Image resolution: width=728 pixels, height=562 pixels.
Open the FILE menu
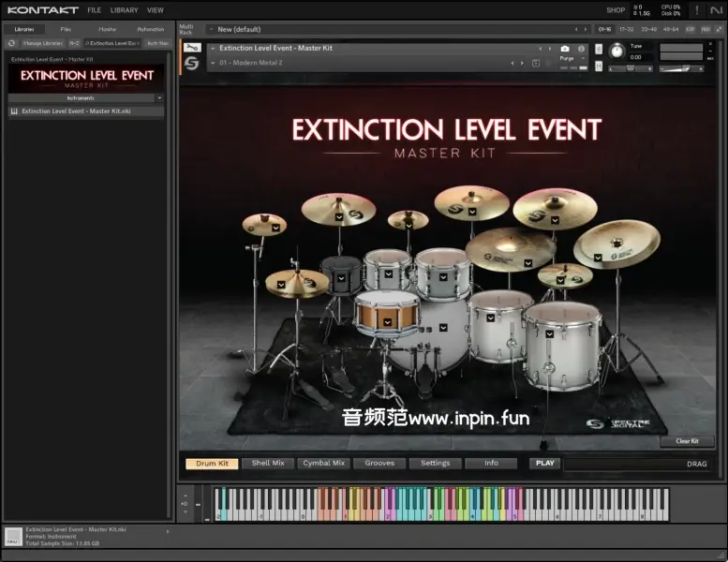[x=95, y=10]
